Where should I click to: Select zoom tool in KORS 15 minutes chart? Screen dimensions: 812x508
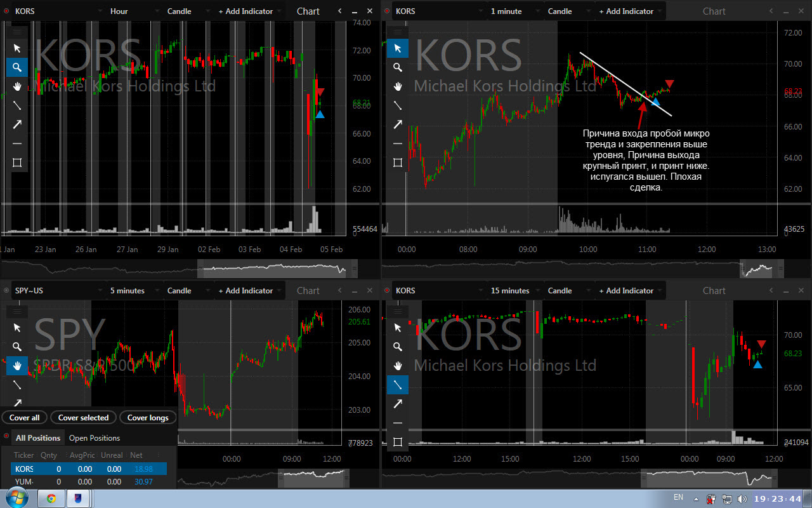[x=398, y=347]
